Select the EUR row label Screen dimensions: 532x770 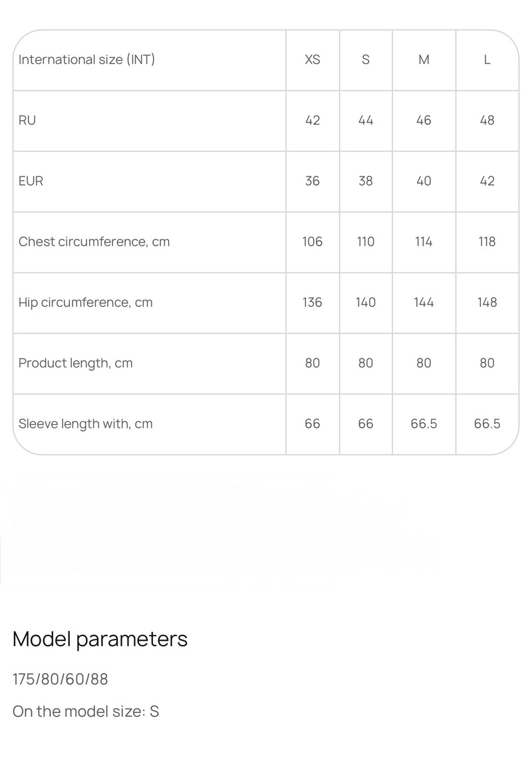coord(31,181)
